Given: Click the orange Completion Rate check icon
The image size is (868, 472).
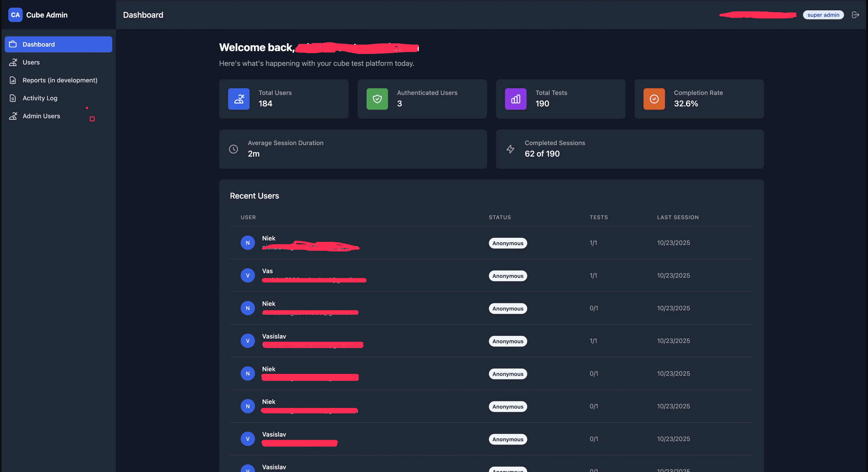Looking at the screenshot, I should [654, 99].
